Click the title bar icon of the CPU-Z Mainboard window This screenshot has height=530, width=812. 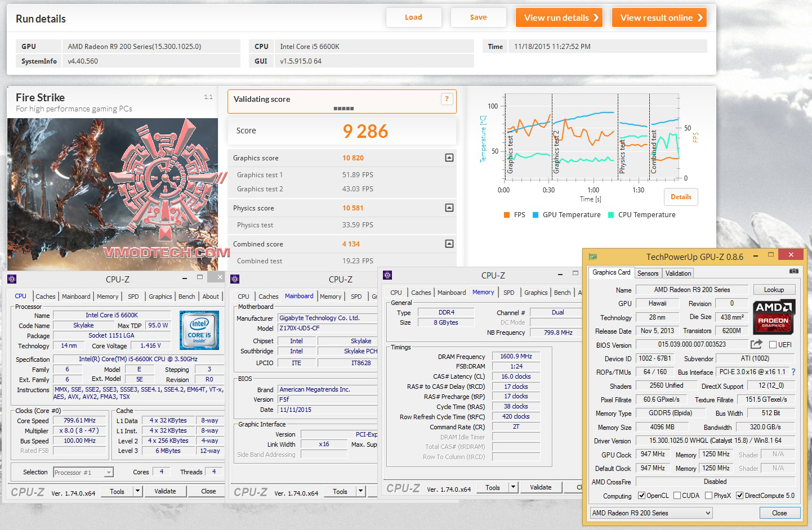[x=235, y=279]
